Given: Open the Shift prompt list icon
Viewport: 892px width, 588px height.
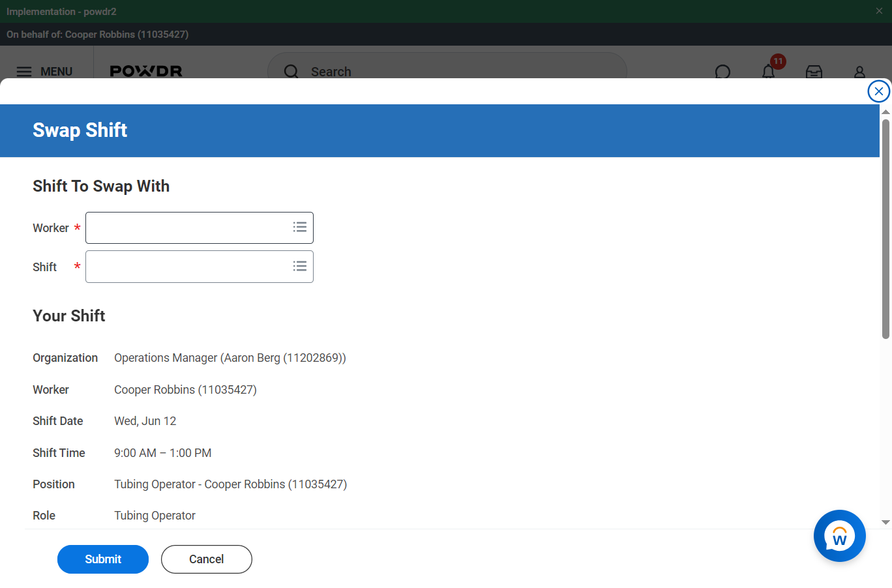Looking at the screenshot, I should pos(300,266).
